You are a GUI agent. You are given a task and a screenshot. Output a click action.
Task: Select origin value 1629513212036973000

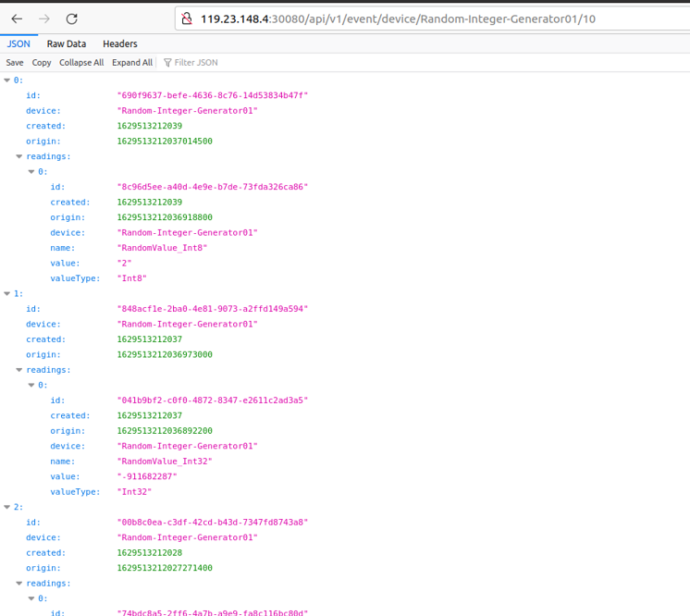click(x=165, y=354)
